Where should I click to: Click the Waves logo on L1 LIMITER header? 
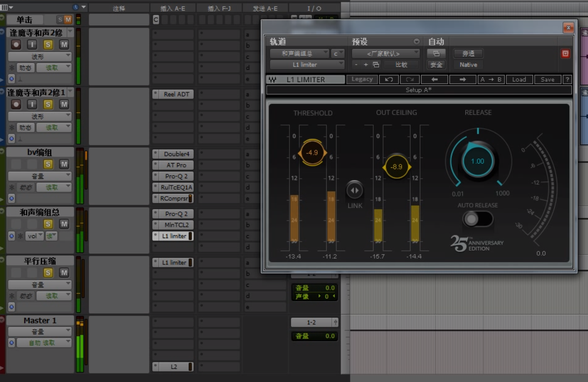point(273,79)
